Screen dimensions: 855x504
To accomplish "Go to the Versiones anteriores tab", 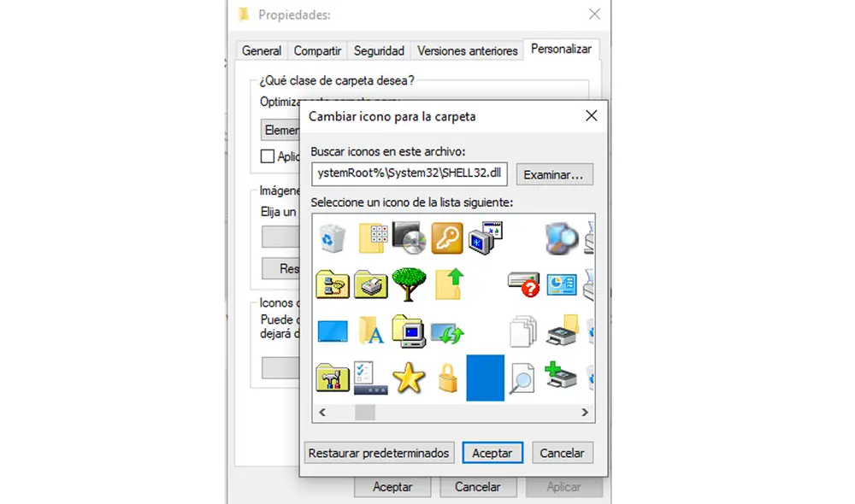I will [467, 50].
